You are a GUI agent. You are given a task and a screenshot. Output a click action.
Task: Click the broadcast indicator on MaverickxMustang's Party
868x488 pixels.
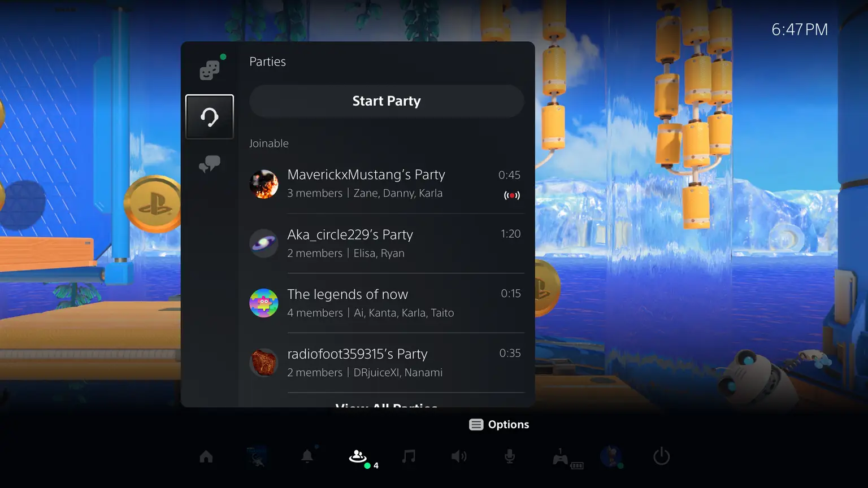512,195
